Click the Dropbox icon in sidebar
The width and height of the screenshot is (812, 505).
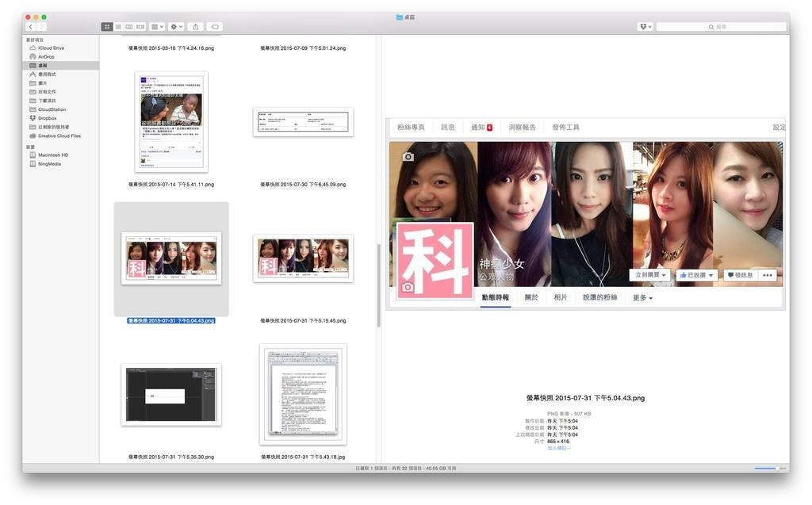coord(33,118)
